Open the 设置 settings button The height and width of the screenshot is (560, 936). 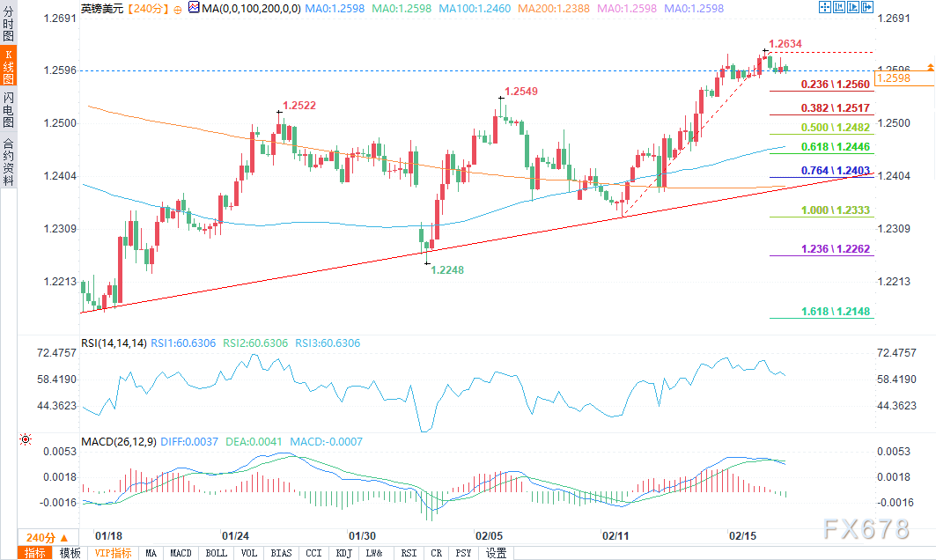click(x=497, y=553)
